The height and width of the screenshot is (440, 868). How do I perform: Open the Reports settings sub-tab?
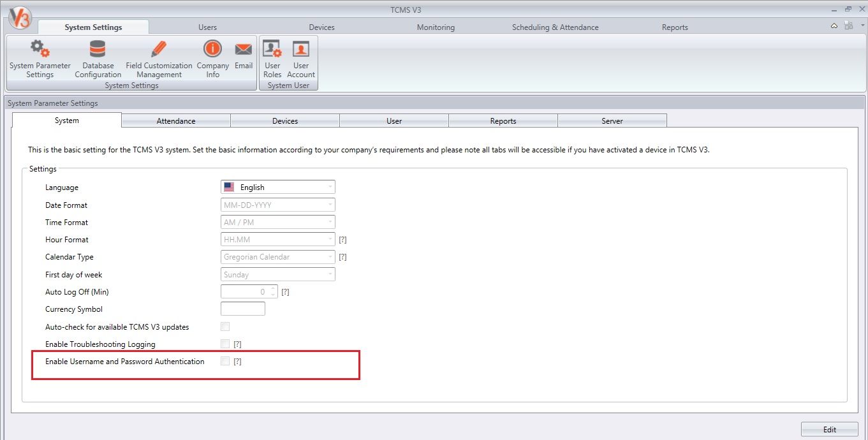click(503, 121)
